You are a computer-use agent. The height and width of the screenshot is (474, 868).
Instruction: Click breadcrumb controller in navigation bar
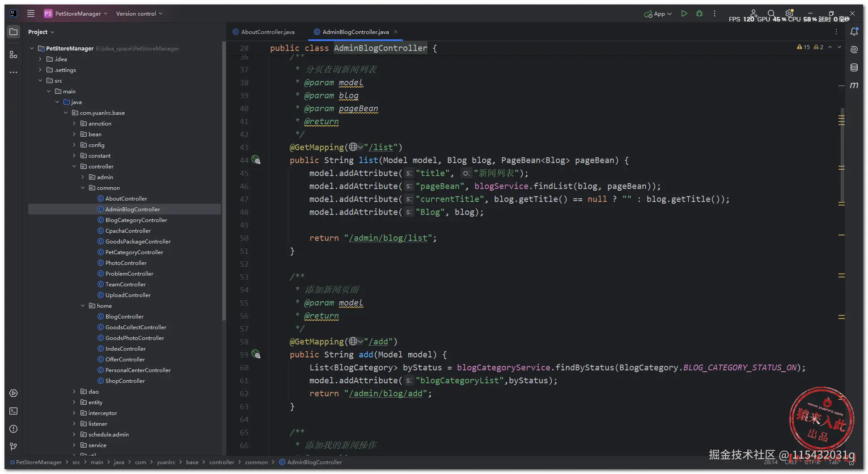(222, 462)
